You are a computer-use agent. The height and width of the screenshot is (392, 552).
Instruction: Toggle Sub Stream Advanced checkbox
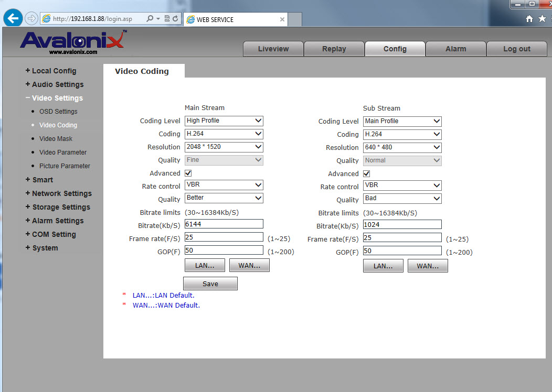367,173
